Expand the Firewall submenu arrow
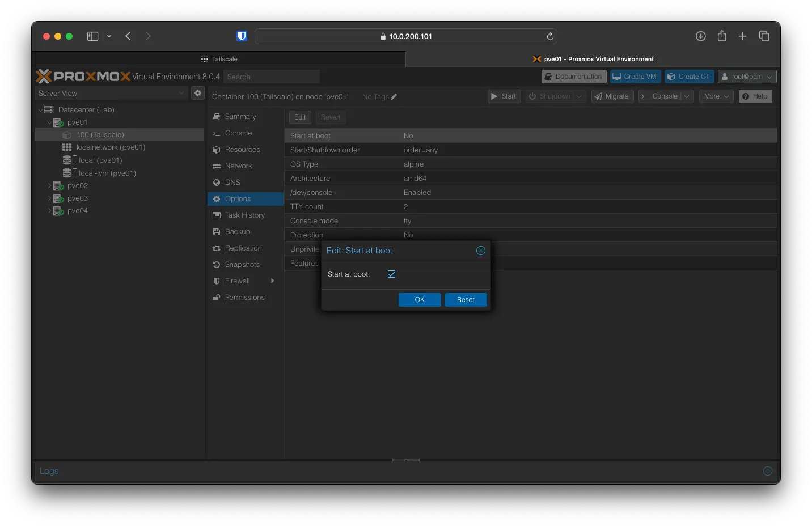The width and height of the screenshot is (812, 526). [273, 281]
